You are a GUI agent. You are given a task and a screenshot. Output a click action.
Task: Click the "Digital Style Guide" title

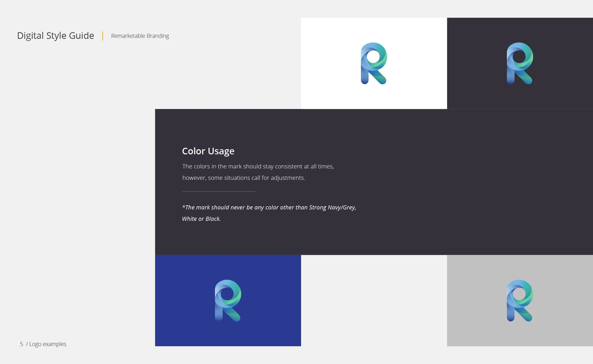pyautogui.click(x=56, y=36)
